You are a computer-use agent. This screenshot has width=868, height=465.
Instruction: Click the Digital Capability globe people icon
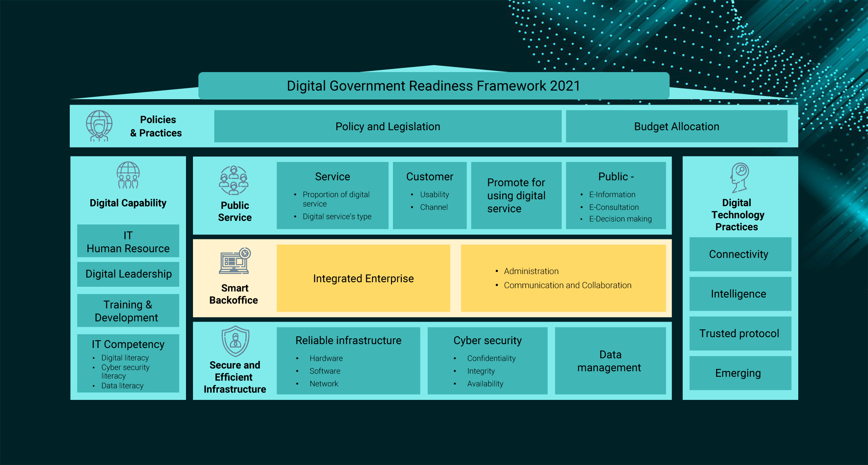pos(128,175)
